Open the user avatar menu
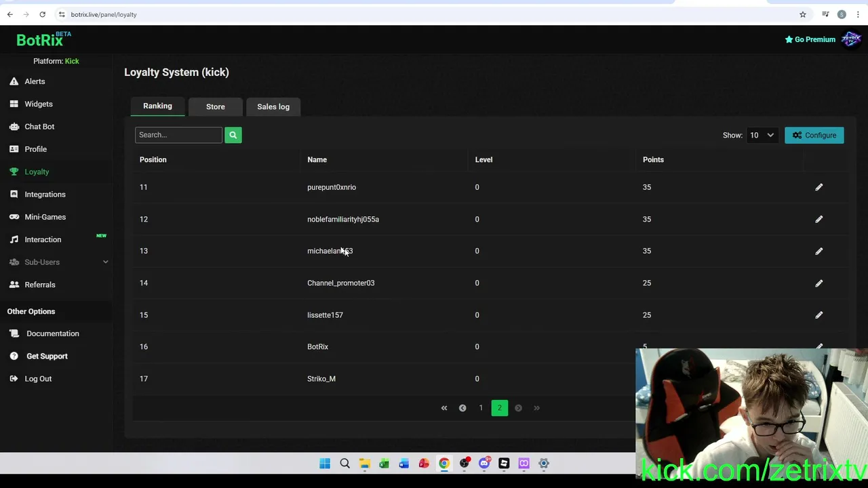 coord(850,39)
